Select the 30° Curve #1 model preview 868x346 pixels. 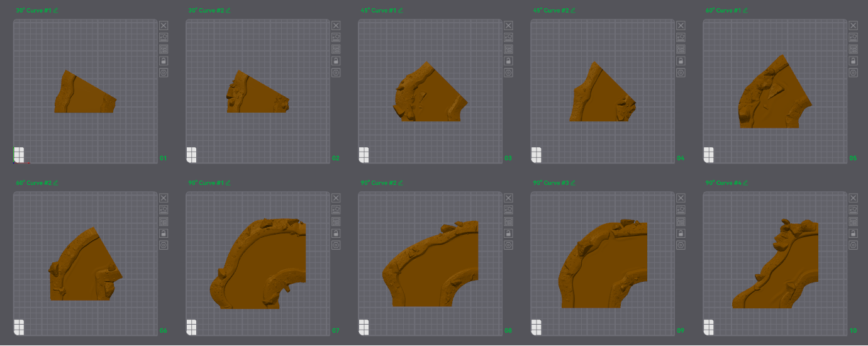85,92
